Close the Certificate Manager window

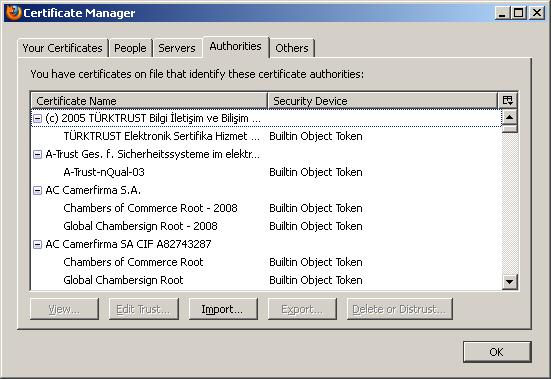tap(537, 13)
